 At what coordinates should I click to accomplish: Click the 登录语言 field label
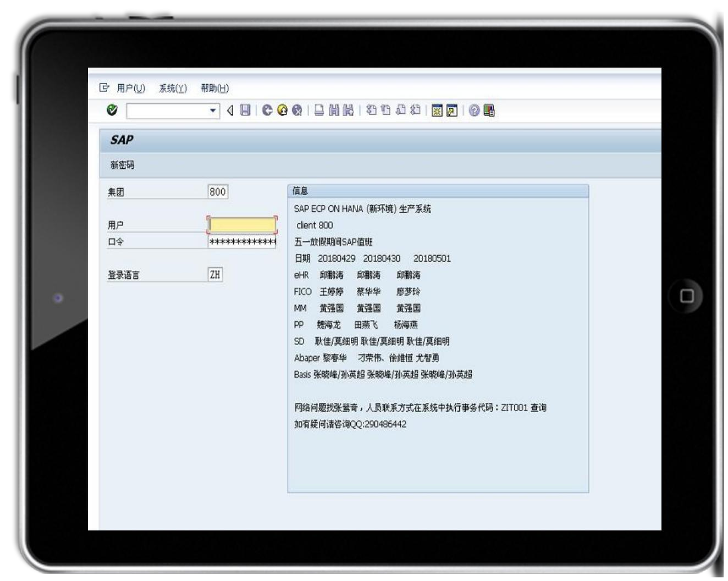124,275
